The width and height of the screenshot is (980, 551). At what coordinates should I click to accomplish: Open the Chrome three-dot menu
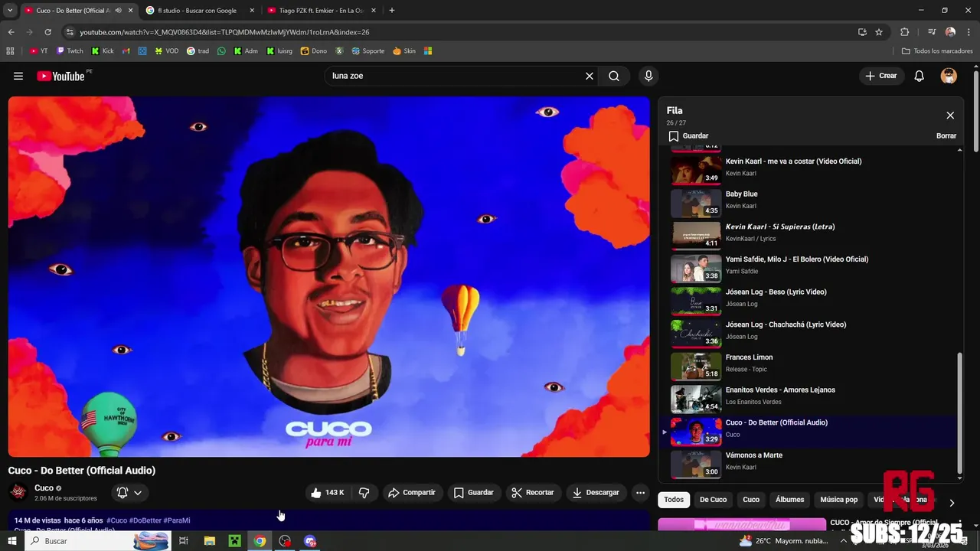click(969, 32)
